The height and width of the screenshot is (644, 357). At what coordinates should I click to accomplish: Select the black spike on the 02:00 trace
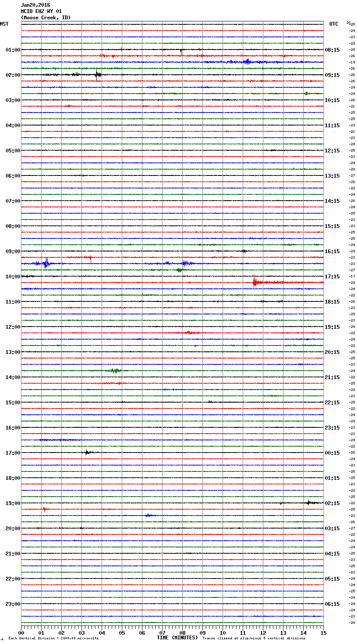point(97,75)
